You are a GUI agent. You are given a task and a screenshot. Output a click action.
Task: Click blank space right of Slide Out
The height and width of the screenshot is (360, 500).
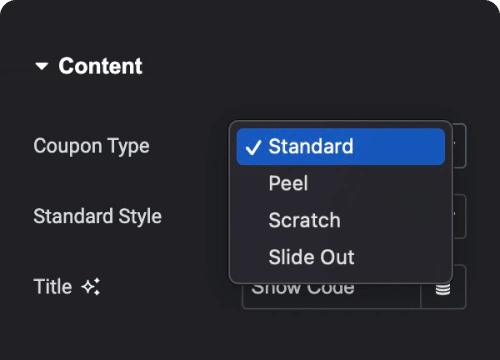tap(400, 257)
